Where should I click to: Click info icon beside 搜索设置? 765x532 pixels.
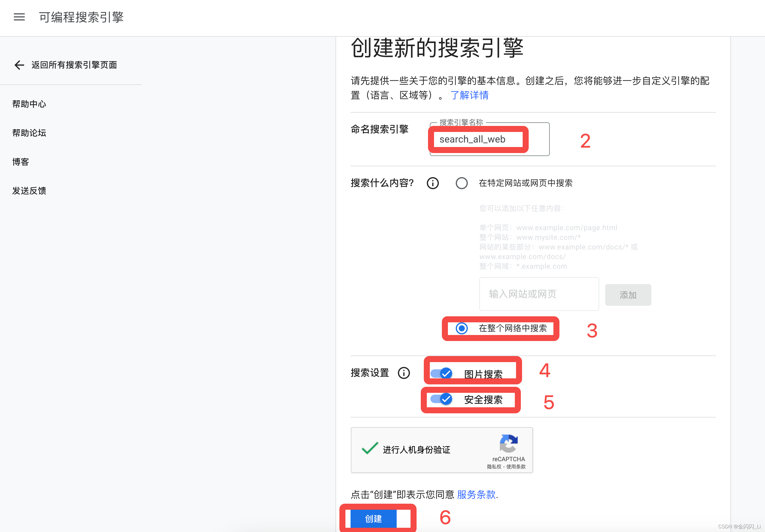(404, 373)
